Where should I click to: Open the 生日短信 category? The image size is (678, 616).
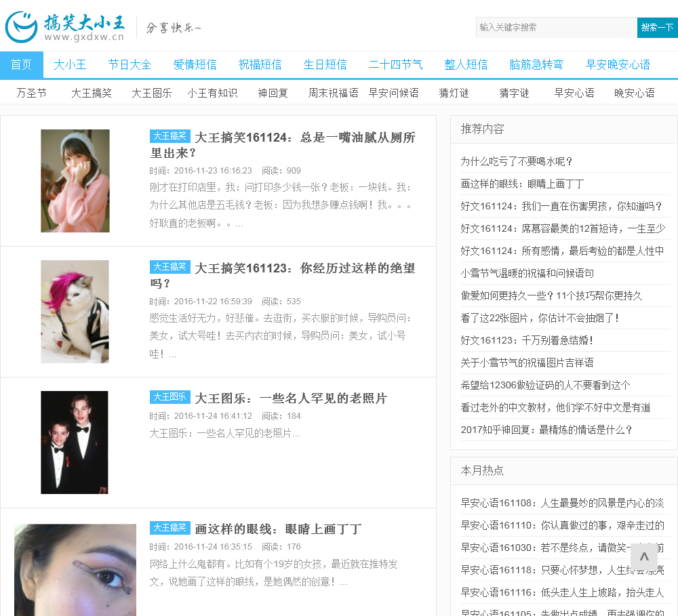point(325,65)
